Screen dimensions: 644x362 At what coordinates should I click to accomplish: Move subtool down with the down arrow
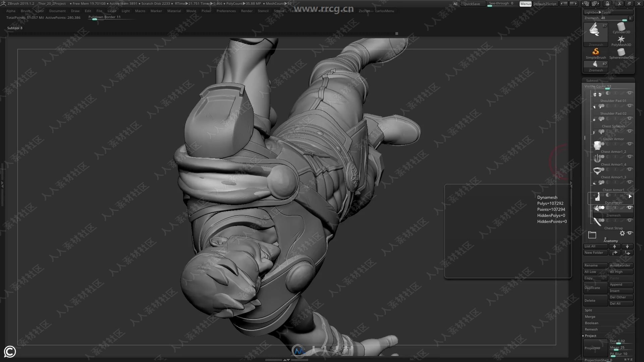click(627, 246)
